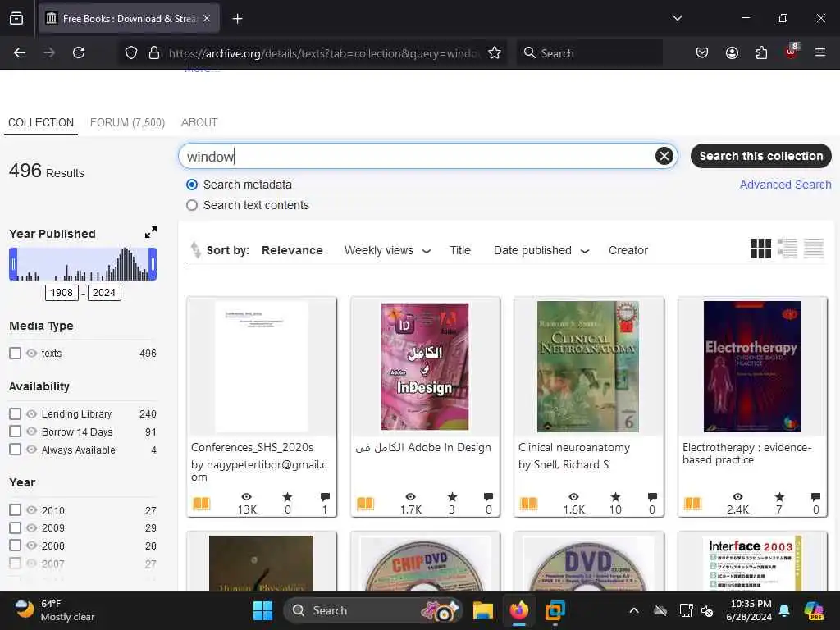Open the extensions puzzle icon
Image resolution: width=840 pixels, height=630 pixels.
tap(761, 52)
